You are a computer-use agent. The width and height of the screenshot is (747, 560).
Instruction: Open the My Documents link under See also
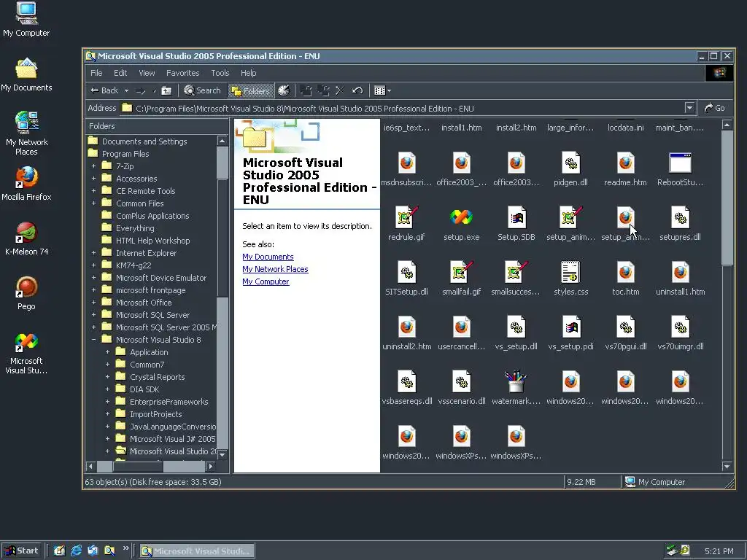click(x=268, y=257)
